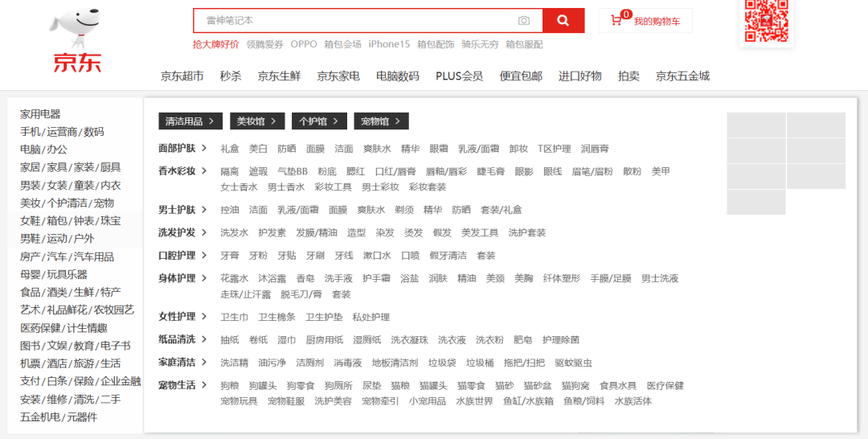
Task: Click the OPPO hot search link
Action: click(304, 44)
